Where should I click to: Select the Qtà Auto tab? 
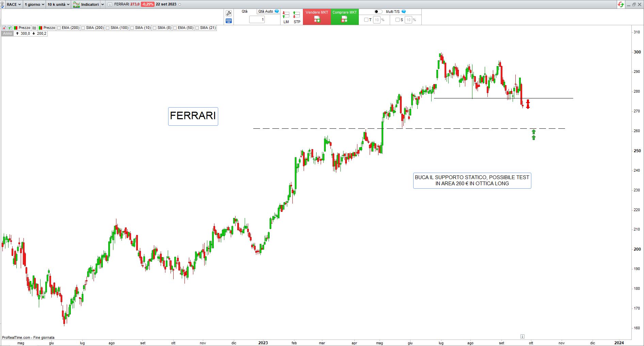click(266, 11)
